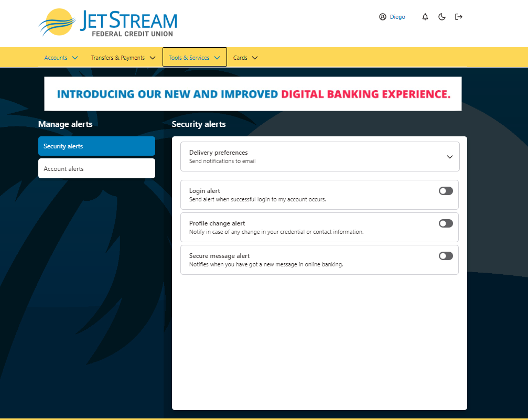This screenshot has width=528, height=420.
Task: Expand the Delivery preferences section
Action: pos(449,156)
